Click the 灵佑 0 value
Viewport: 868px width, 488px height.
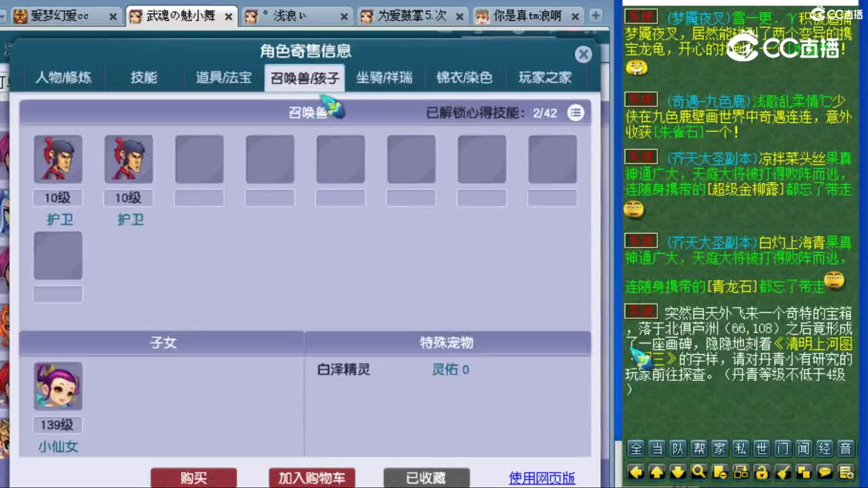coord(450,370)
